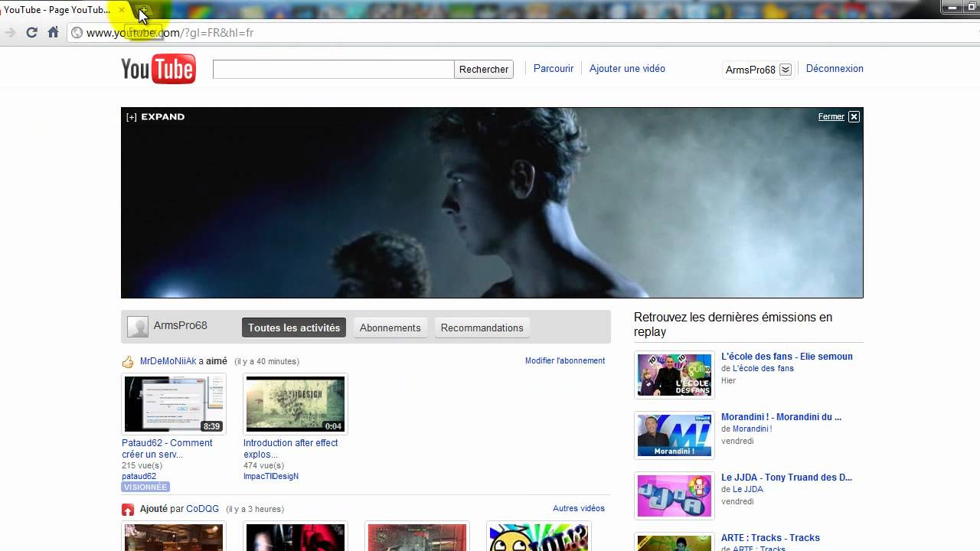
Task: Click the Fermer link on banner
Action: click(831, 116)
